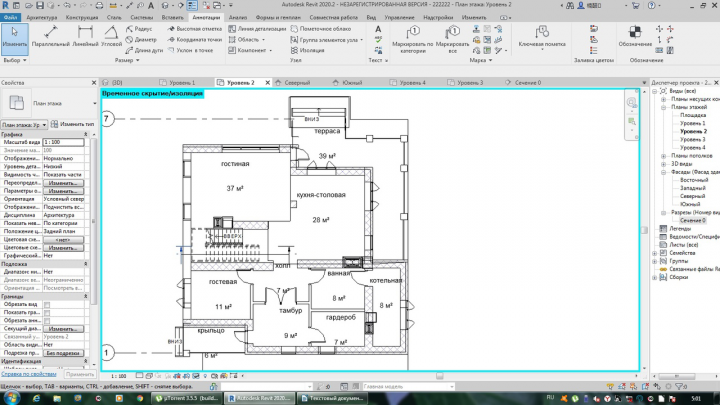
Task: Open the Revit application R menu
Action: click(6, 6)
